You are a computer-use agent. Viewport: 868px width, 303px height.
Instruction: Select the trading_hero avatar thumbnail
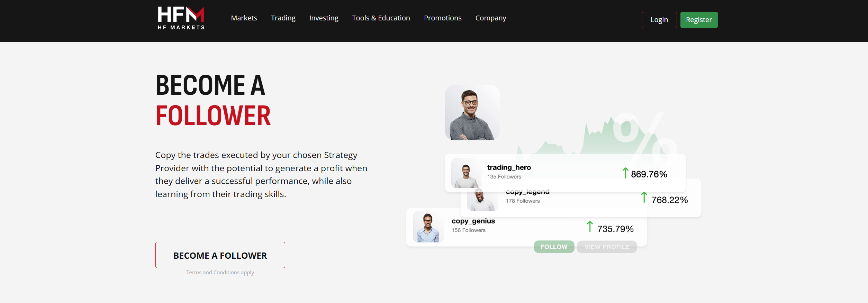[466, 173]
